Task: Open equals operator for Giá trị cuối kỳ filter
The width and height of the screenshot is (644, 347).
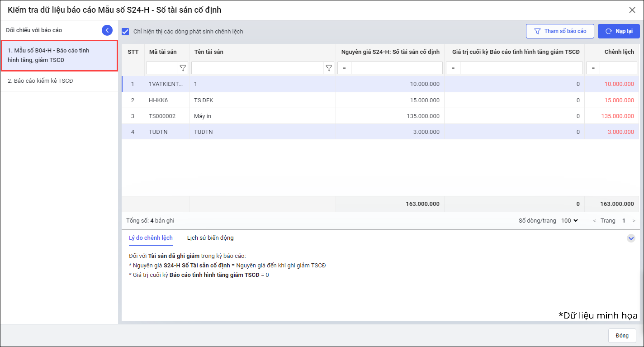Action: (453, 68)
